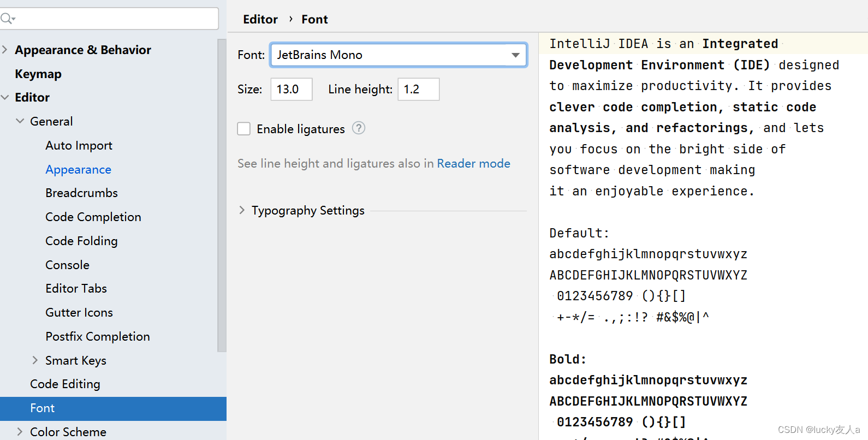
Task: Select General tree item label
Action: pyautogui.click(x=51, y=121)
